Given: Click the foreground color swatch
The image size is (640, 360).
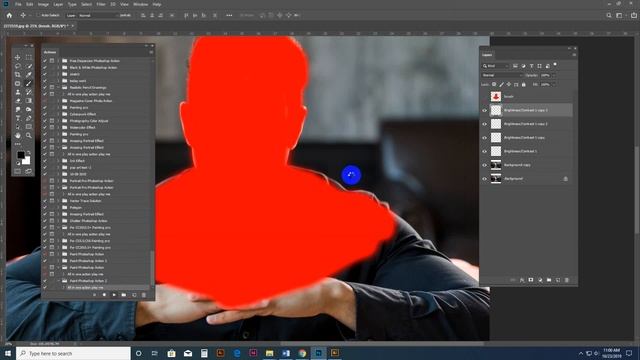Looking at the screenshot, I should pos(20,155).
